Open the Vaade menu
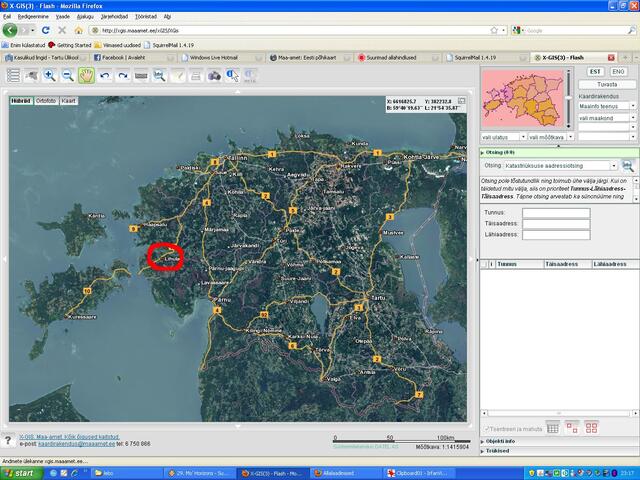 click(62, 17)
